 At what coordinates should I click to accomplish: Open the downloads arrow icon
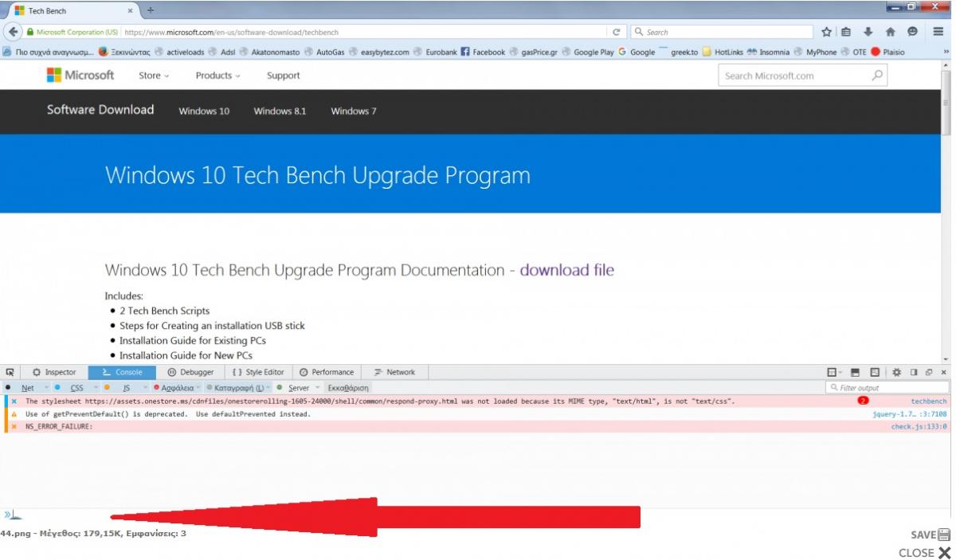click(x=868, y=32)
